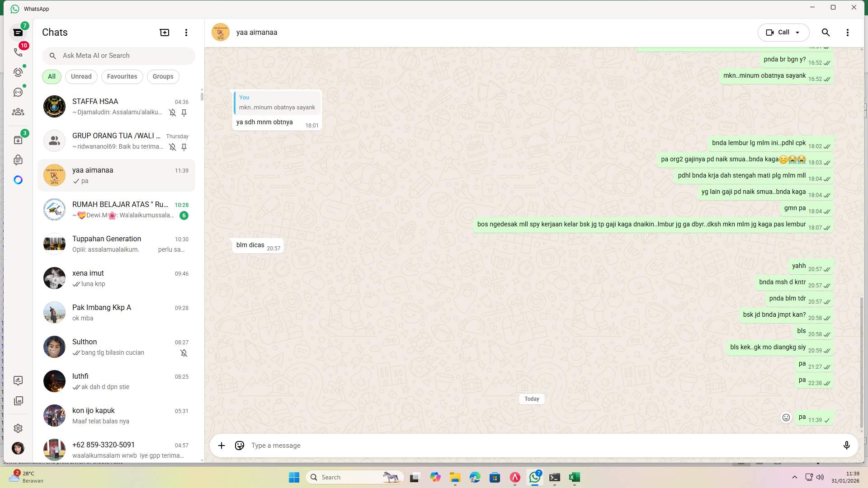The image size is (868, 488).
Task: Switch to the Unread filter tab
Action: click(81, 76)
